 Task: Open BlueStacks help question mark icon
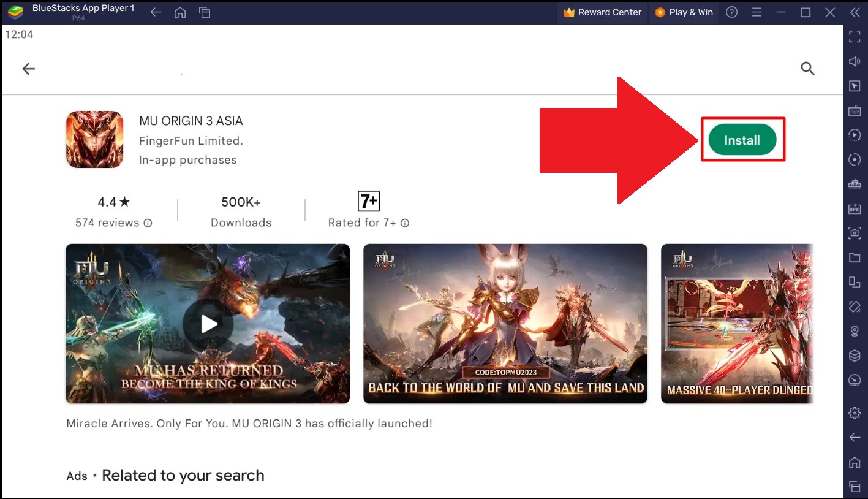click(731, 12)
